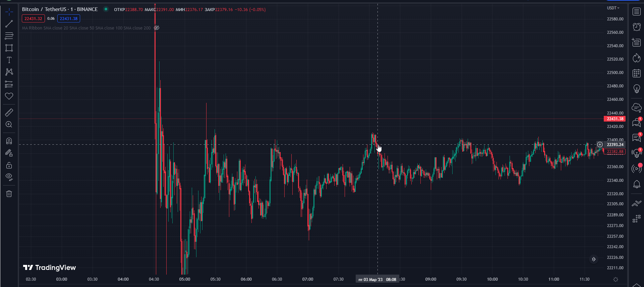Click the 0.06 spread value
This screenshot has height=287, width=644.
click(51, 19)
